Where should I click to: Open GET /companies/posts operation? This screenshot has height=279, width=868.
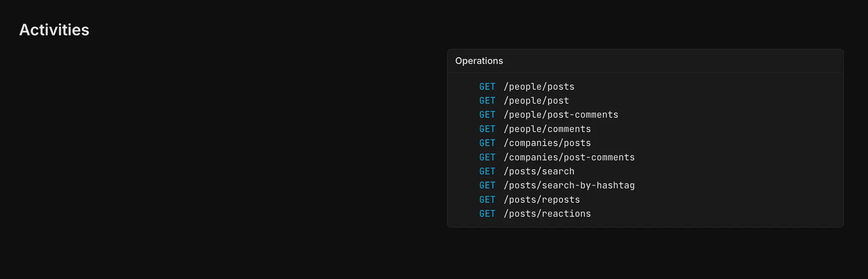pyautogui.click(x=535, y=143)
